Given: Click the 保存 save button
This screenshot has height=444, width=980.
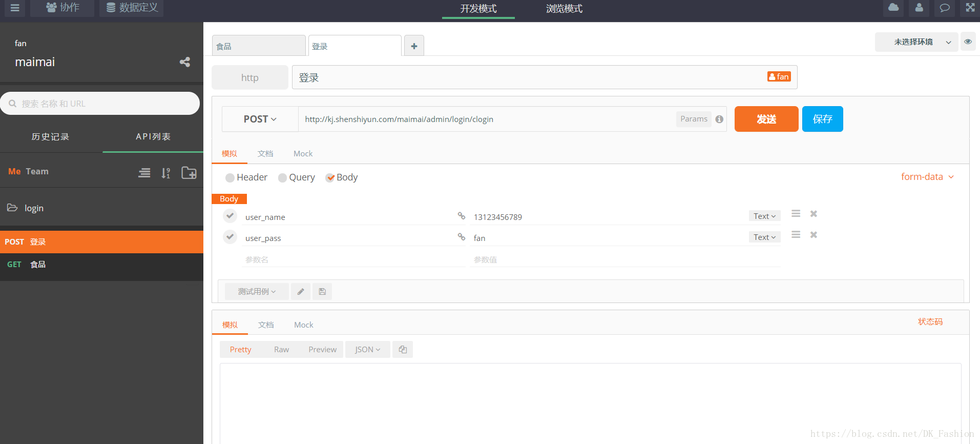Looking at the screenshot, I should (x=822, y=119).
